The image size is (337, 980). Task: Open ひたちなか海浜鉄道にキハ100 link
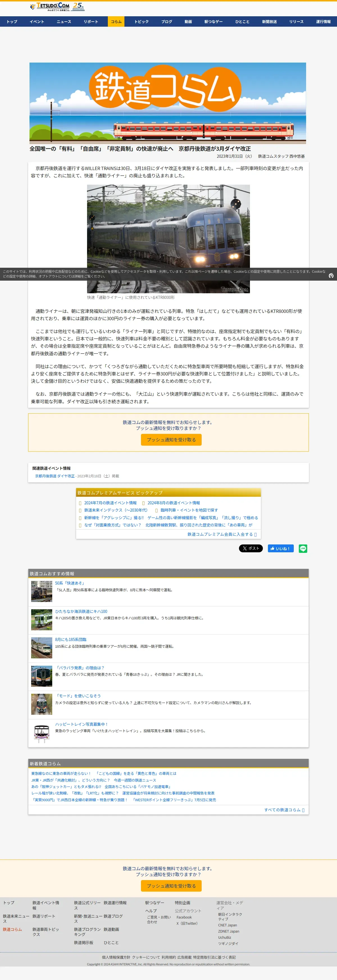[81, 611]
